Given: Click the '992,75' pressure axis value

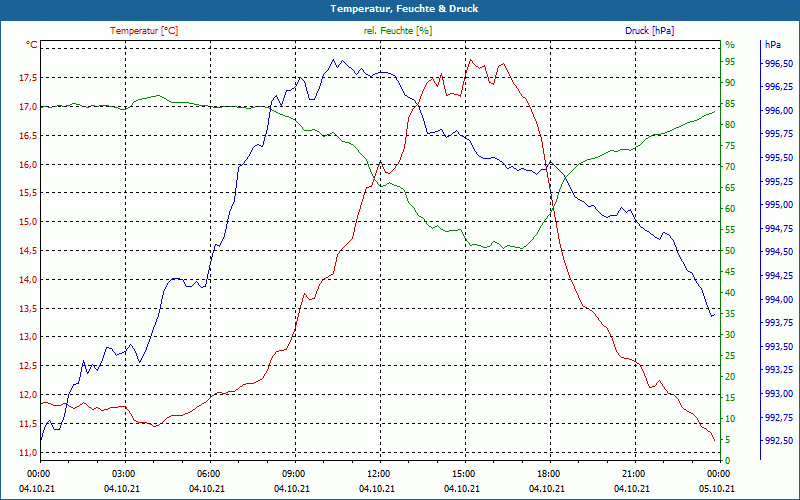Looking at the screenshot, I should [x=779, y=417].
